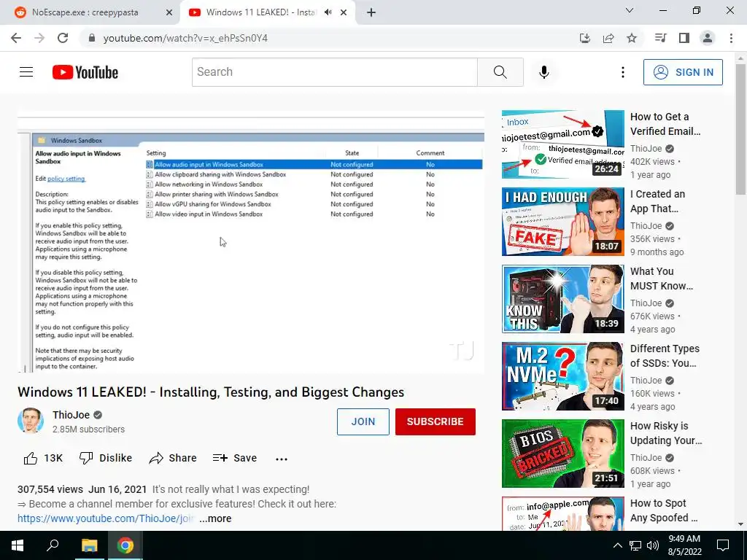Open taskbar search magnifier

click(53, 545)
